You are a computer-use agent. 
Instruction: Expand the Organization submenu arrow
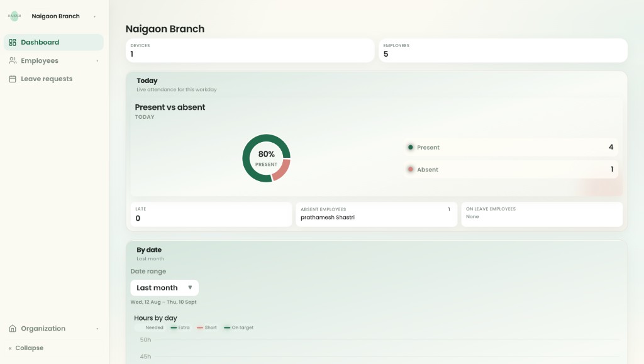pyautogui.click(x=97, y=329)
